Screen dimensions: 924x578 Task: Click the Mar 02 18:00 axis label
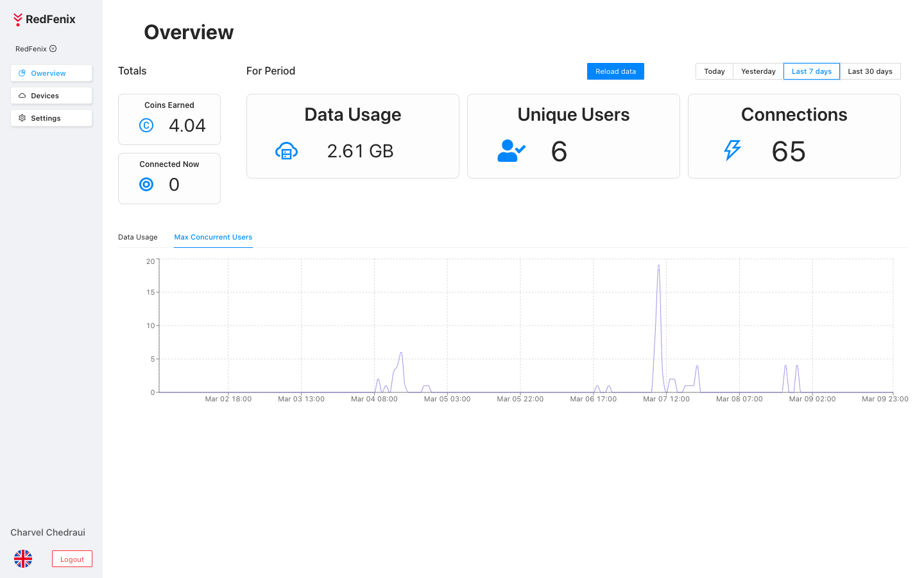pos(228,399)
